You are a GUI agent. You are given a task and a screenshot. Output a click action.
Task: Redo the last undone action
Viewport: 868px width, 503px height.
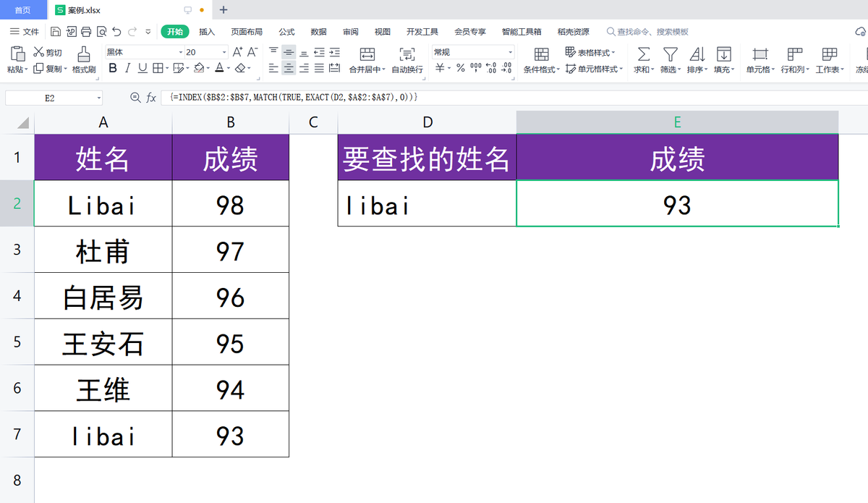132,32
